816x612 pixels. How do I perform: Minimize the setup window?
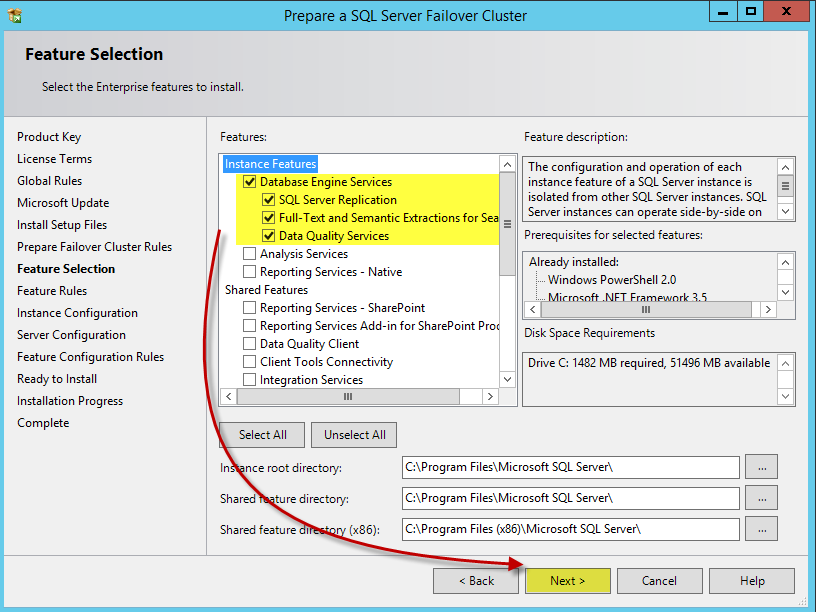pyautogui.click(x=723, y=11)
